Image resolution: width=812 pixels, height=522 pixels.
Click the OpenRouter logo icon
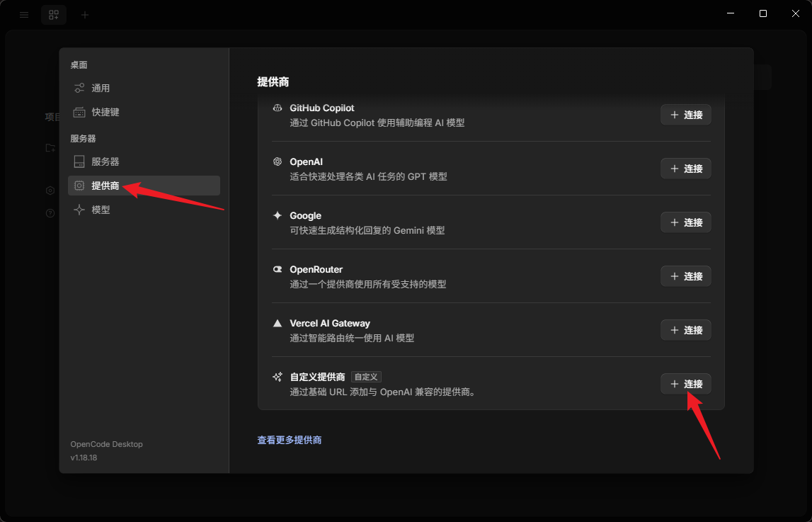[x=278, y=269]
